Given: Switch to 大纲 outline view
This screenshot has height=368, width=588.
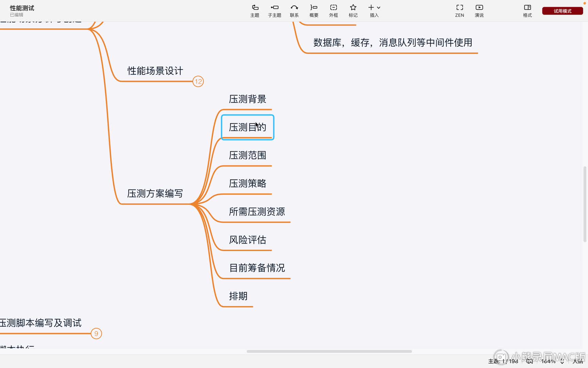Looking at the screenshot, I should 578,361.
